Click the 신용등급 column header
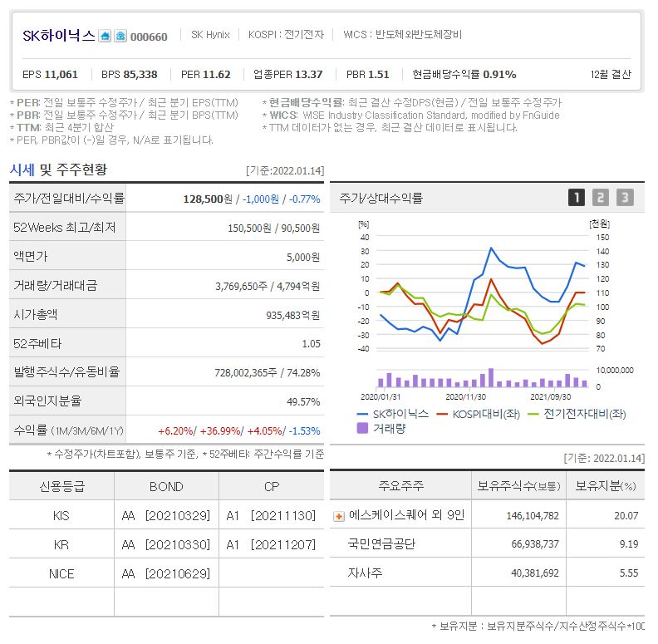Screen dimensions: 658x644 point(61,486)
